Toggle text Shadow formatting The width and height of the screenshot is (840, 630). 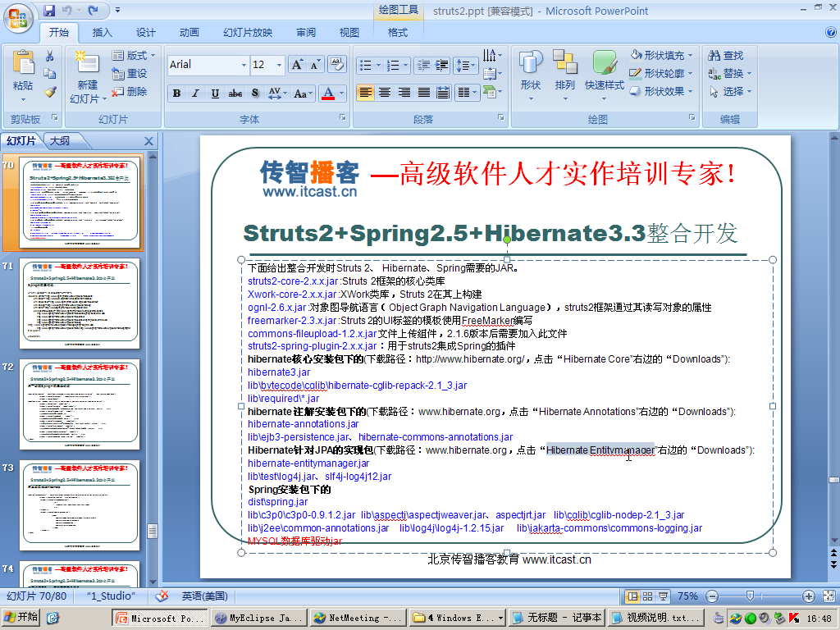(x=255, y=94)
